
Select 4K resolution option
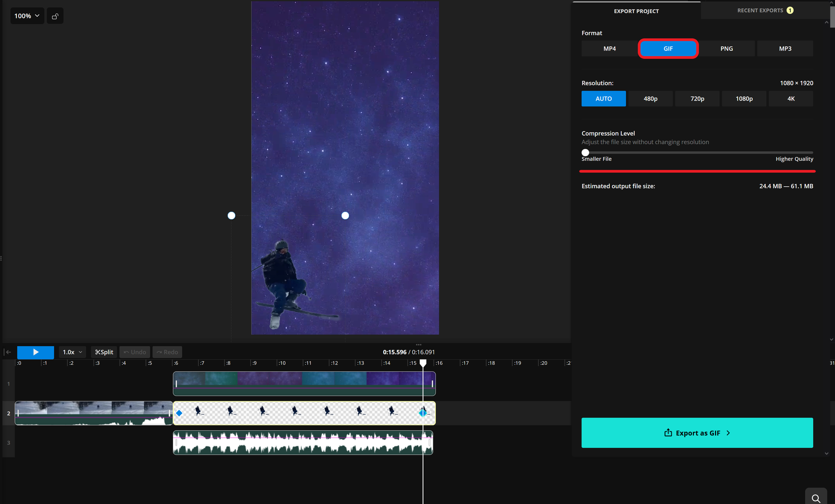point(791,99)
